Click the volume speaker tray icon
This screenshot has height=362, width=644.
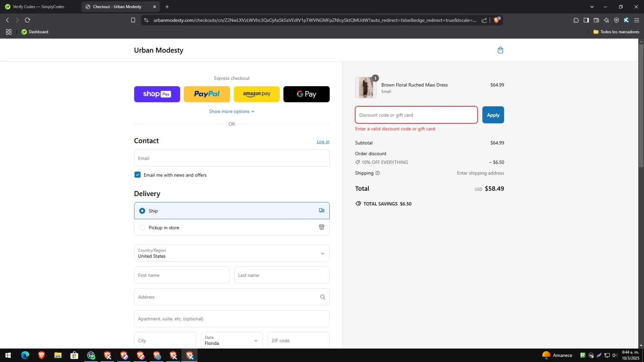(x=615, y=355)
